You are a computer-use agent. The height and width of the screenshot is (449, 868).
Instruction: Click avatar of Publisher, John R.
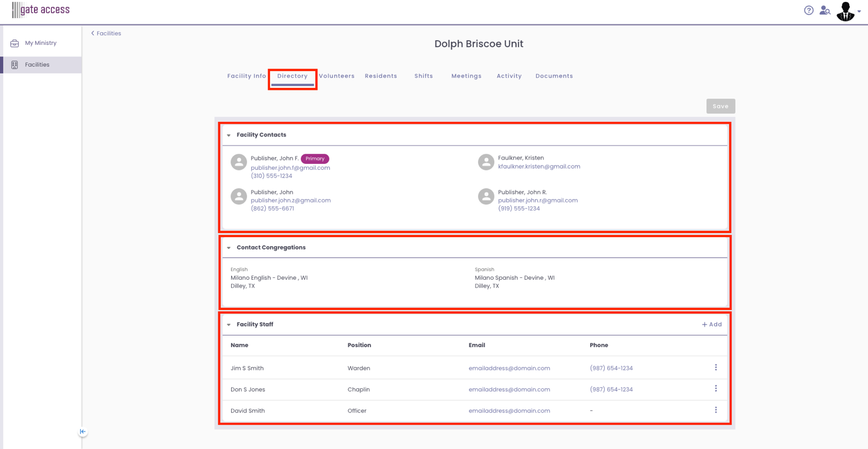(x=486, y=196)
